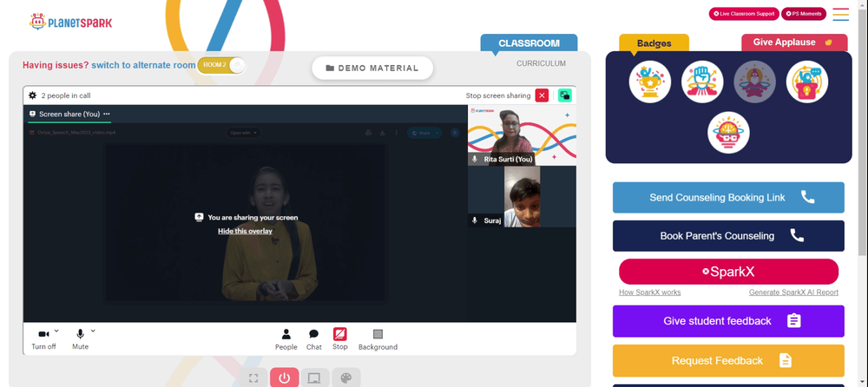Launch SparkX
The width and height of the screenshot is (868, 387).
(x=728, y=272)
